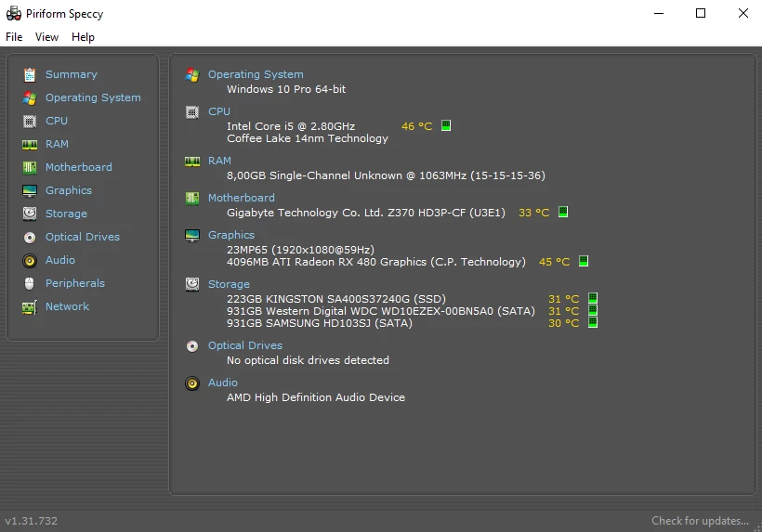Viewport: 762px width, 532px height.
Task: Open the RAM section from sidebar
Action: (57, 144)
